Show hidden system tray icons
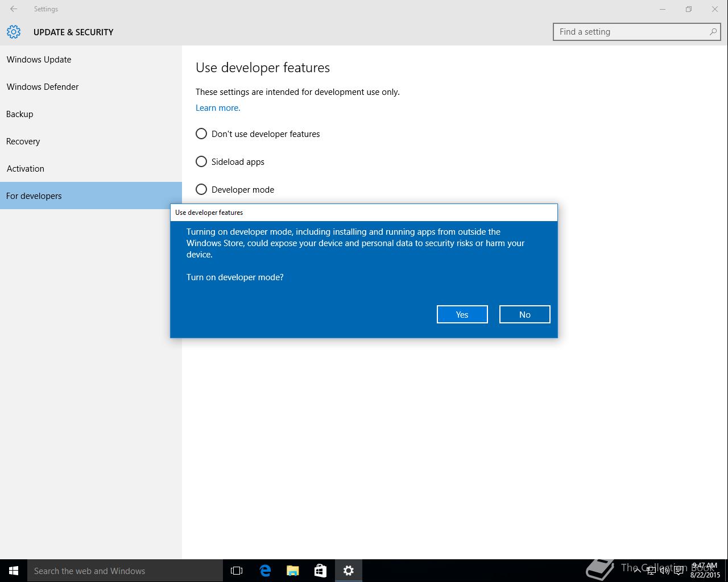 638,571
